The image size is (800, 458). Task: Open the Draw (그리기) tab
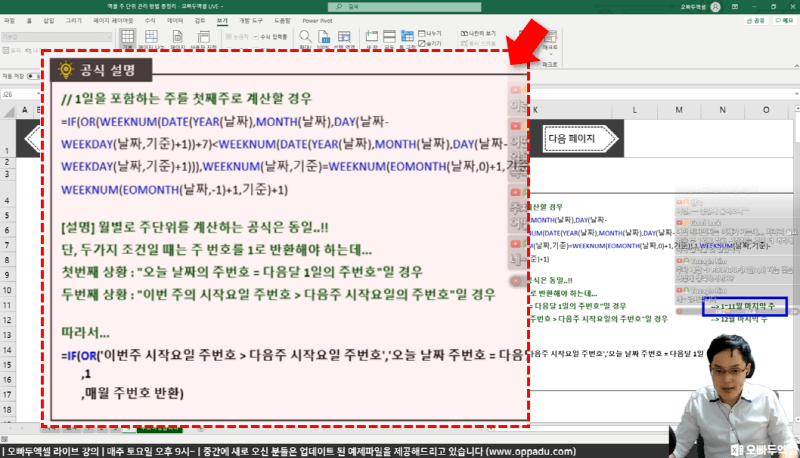73,21
